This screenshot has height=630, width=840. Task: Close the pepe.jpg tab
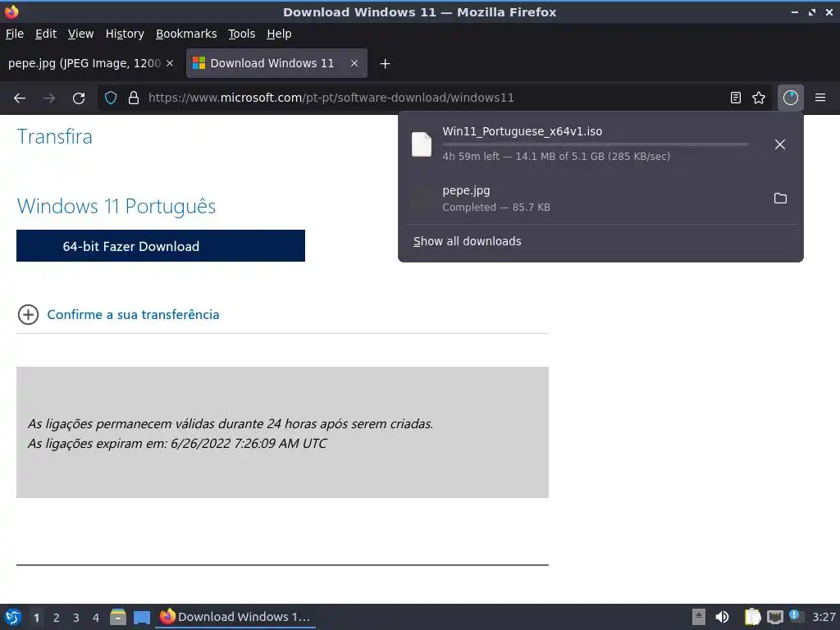[x=170, y=63]
